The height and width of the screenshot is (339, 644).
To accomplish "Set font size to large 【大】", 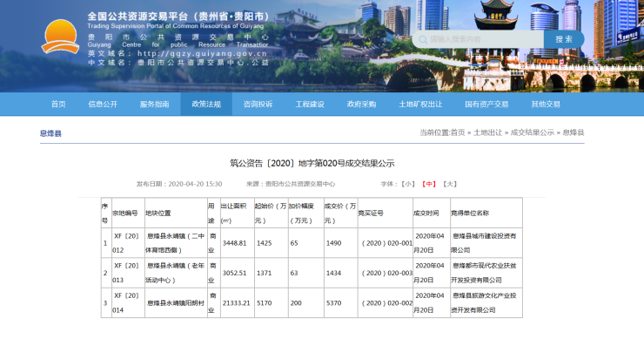I will point(450,184).
